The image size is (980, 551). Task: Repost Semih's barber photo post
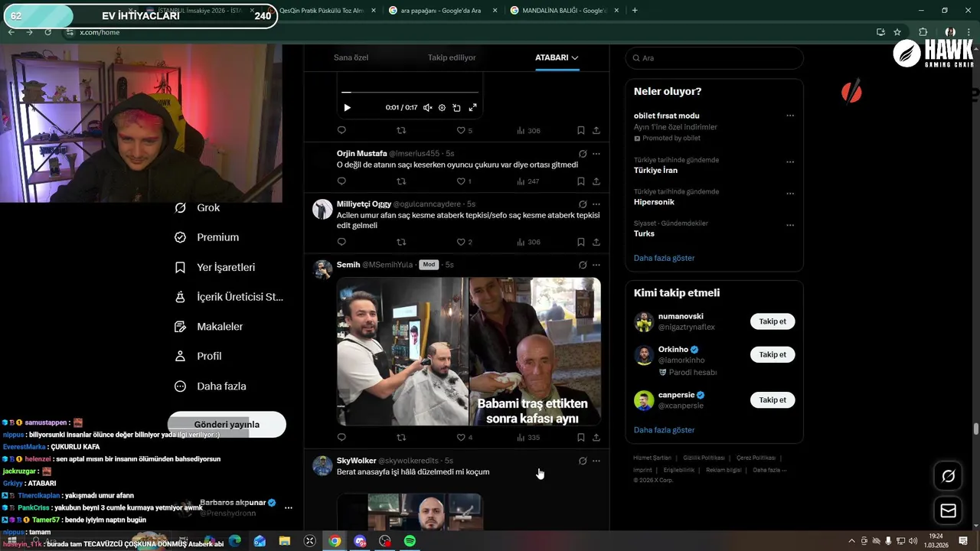(x=401, y=438)
